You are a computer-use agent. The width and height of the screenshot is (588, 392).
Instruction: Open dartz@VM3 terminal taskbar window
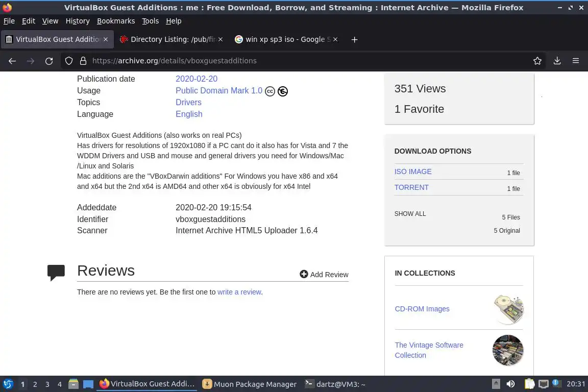pos(335,384)
